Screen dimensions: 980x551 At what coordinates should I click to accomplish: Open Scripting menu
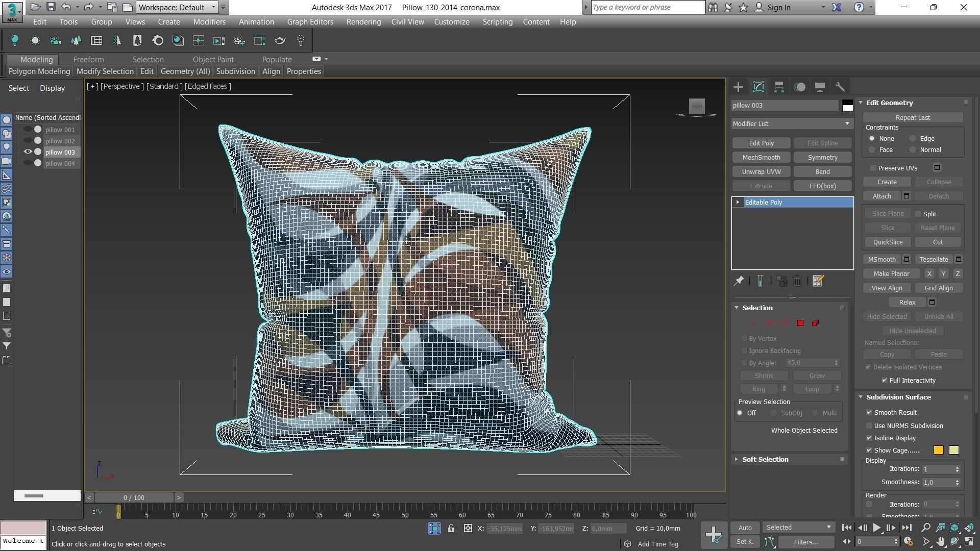(498, 22)
